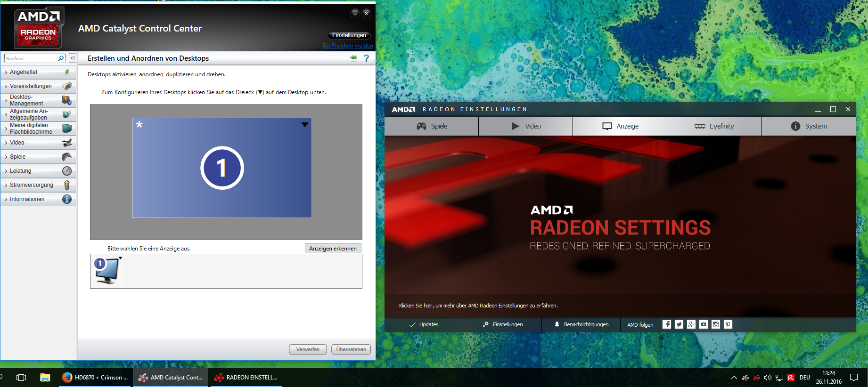Expand the Allgemeine Anzeigeaufgaben section
This screenshot has width=868, height=387.
[6, 114]
